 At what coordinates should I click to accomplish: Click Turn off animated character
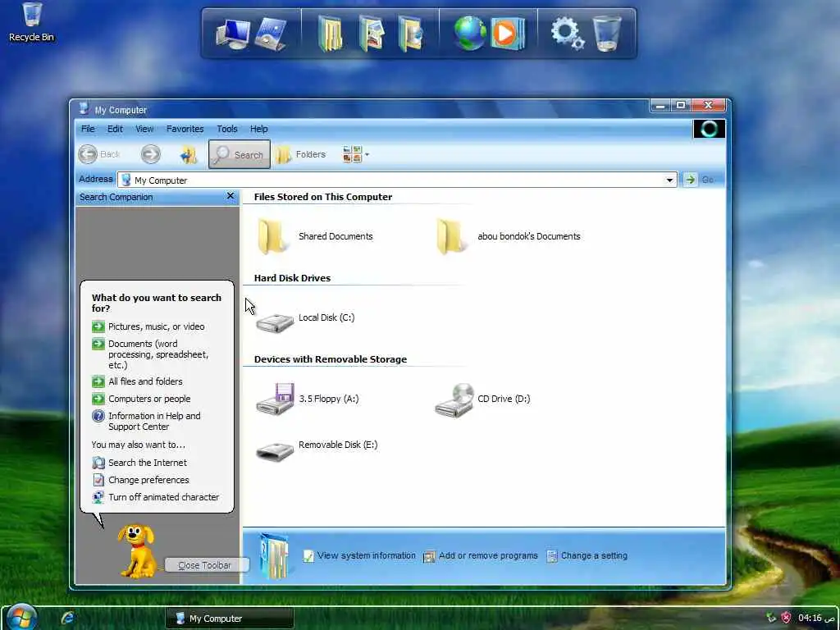[x=156, y=496]
